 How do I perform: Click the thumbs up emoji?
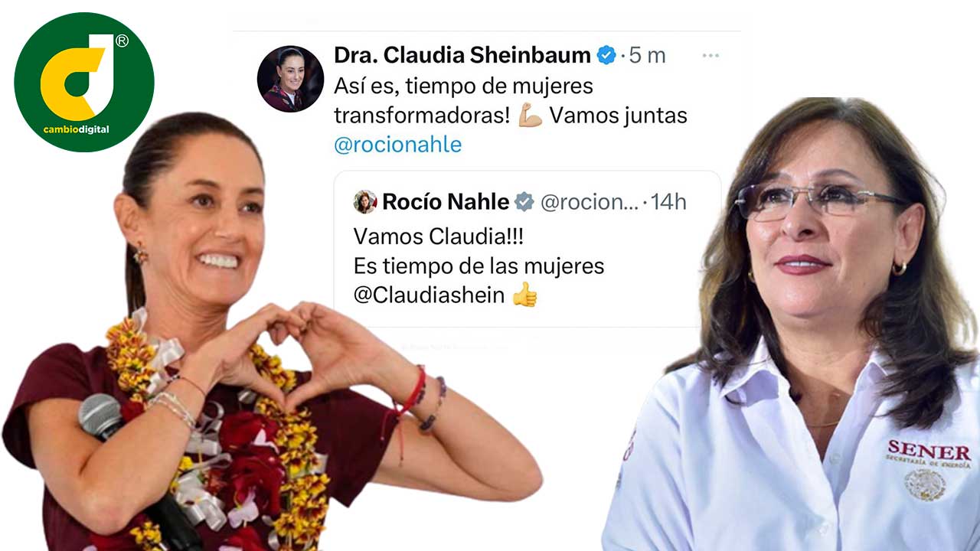(x=524, y=295)
